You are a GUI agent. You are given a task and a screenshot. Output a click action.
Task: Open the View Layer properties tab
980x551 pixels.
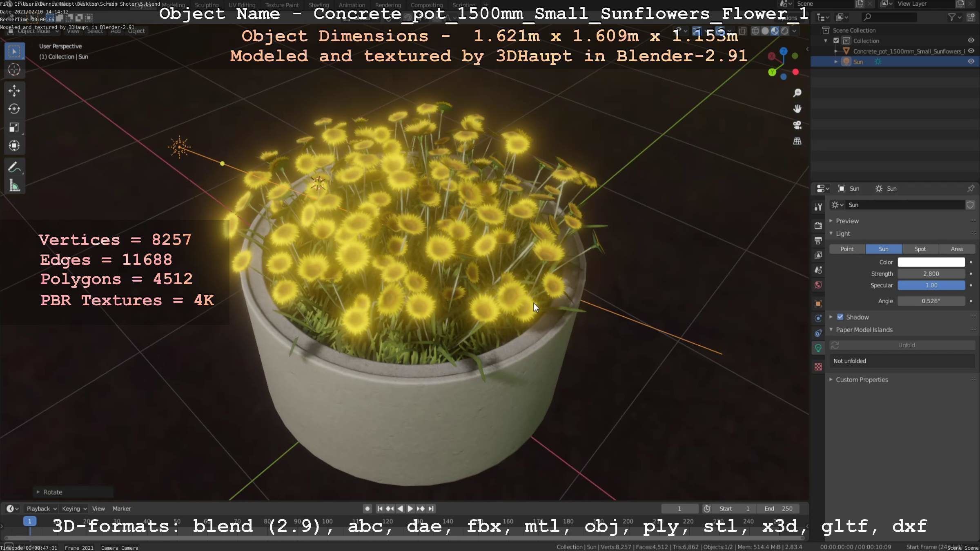818,255
